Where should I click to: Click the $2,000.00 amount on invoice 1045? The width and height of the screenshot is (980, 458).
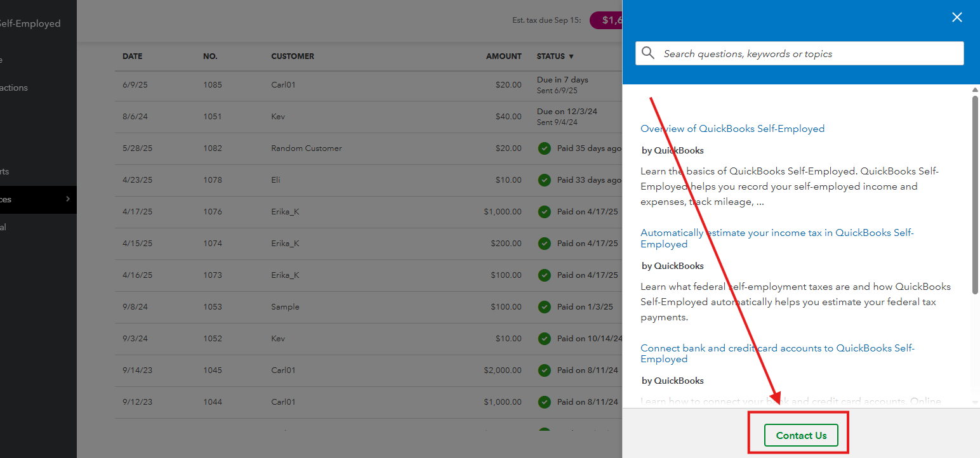[503, 370]
